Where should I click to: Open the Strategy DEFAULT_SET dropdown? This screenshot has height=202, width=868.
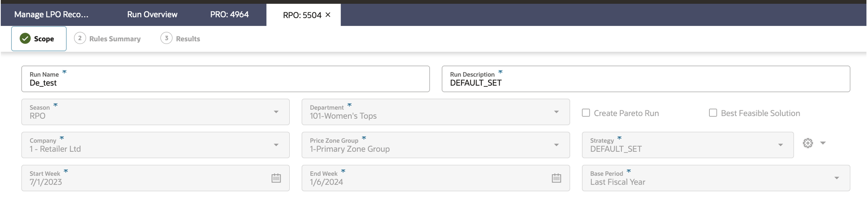[688, 145]
